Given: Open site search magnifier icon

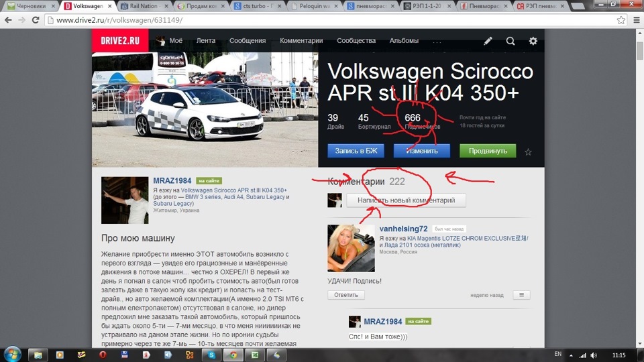Looking at the screenshot, I should point(510,41).
